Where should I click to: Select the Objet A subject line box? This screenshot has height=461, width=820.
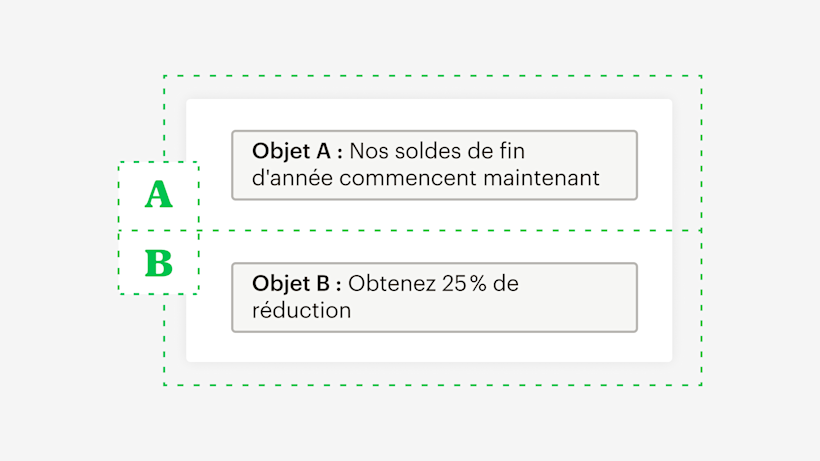[x=434, y=165]
